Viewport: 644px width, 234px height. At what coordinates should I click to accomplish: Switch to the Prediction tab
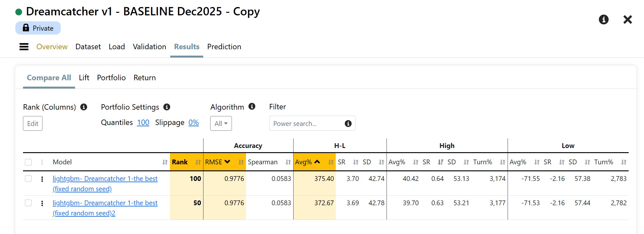click(x=224, y=47)
